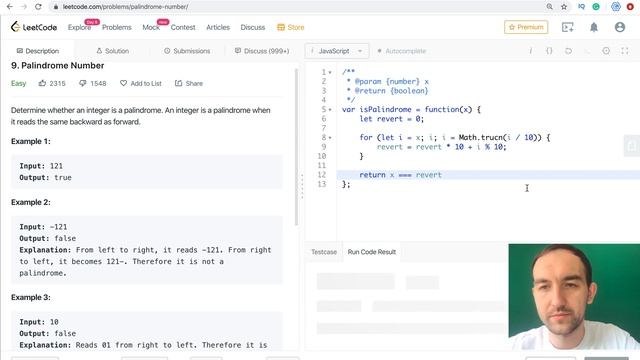This screenshot has width=640, height=360.
Task: Switch to the Description tab
Action: [38, 51]
